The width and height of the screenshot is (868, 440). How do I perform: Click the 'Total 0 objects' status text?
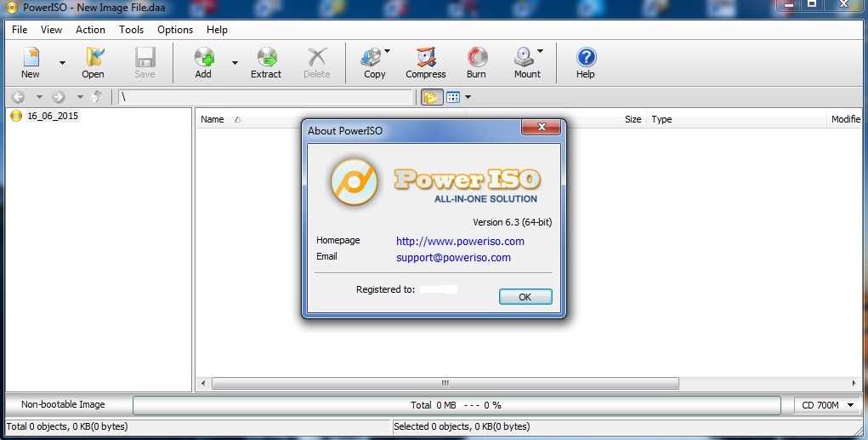tap(67, 426)
